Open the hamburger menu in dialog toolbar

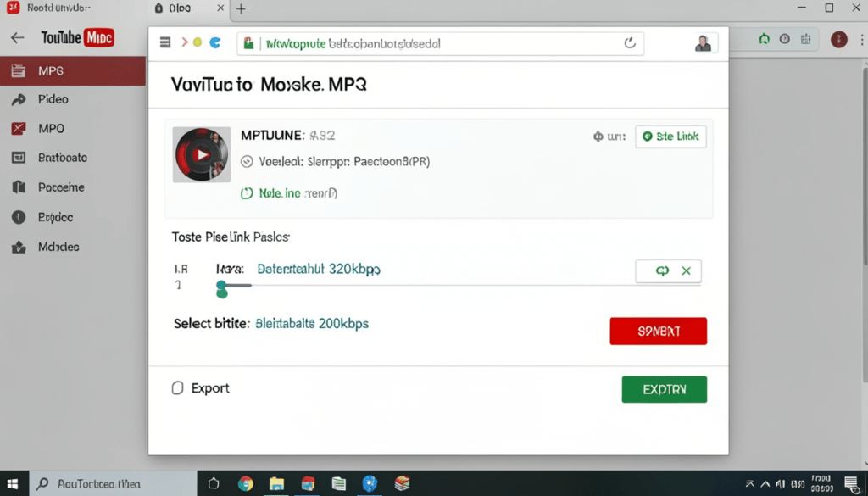tap(165, 42)
